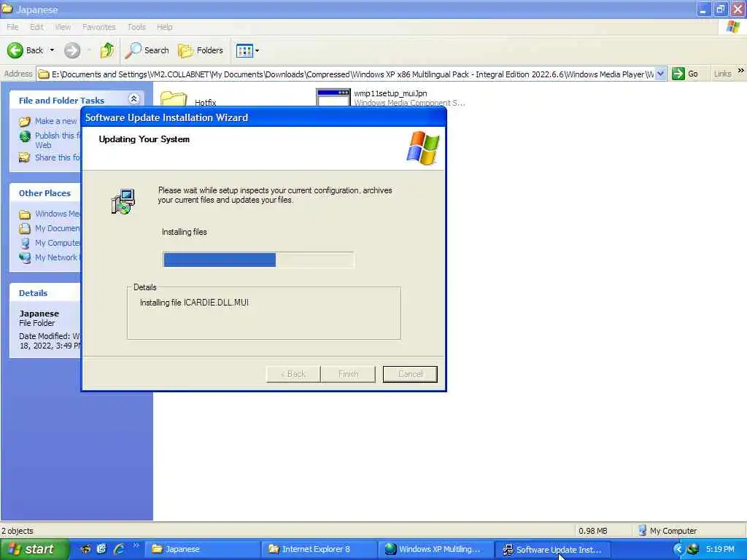Screen dimensions: 747x560
Task: Click the disabled Back button in wizard
Action: click(293, 374)
